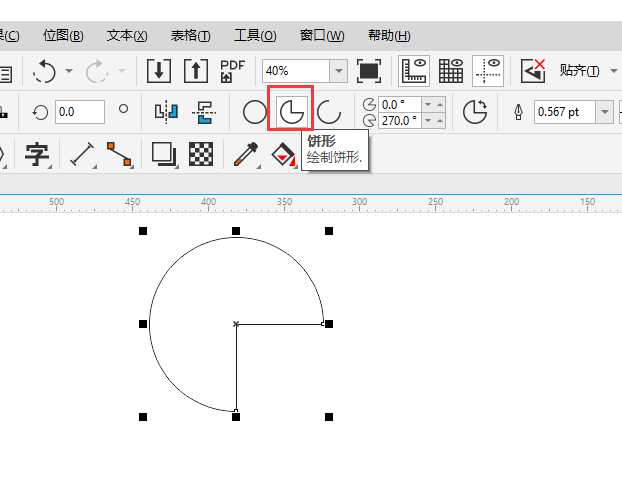
Task: Select the Text tool
Action: click(38, 154)
